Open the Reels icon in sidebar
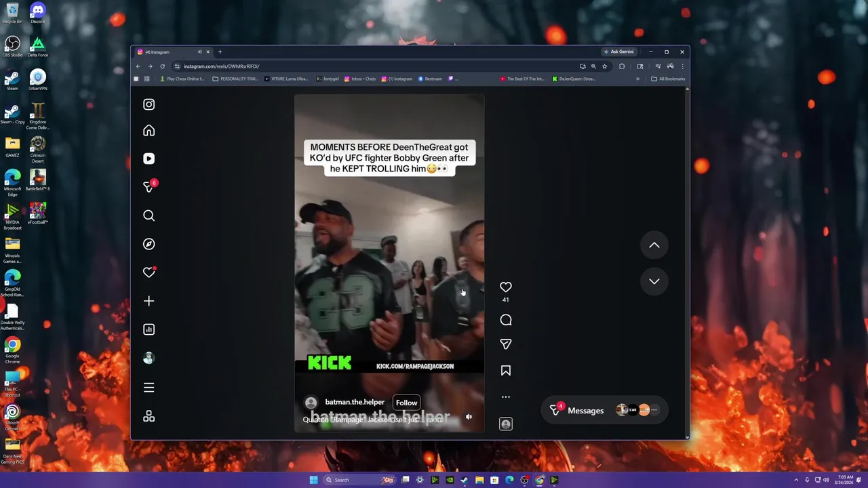The height and width of the screenshot is (488, 868). (x=149, y=159)
